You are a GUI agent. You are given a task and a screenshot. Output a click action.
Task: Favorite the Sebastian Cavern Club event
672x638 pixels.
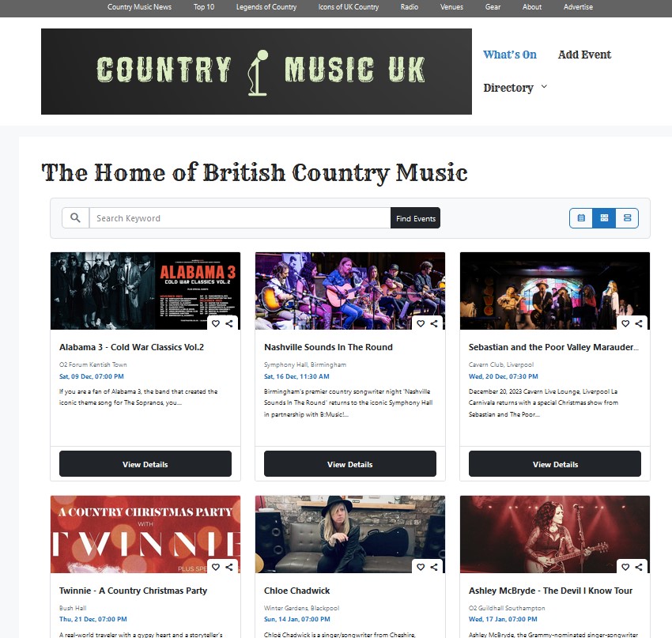(x=625, y=323)
